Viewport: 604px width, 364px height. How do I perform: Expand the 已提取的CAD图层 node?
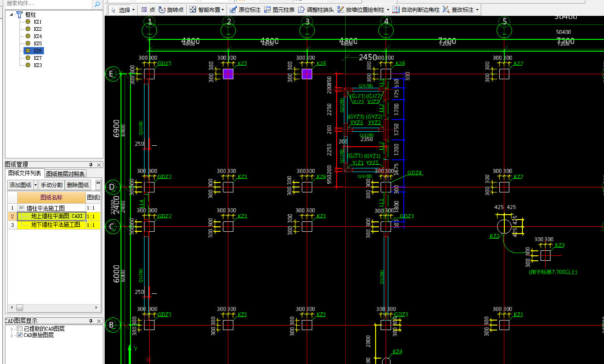click(12, 329)
